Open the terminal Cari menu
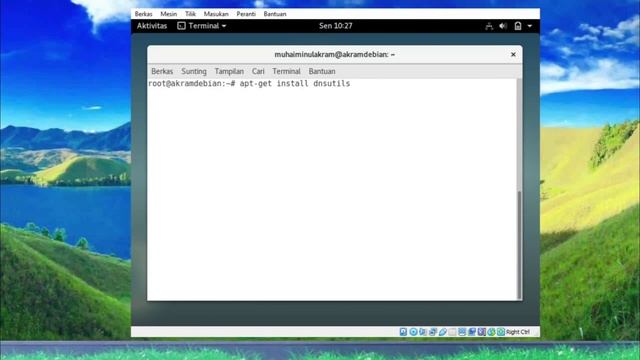The image size is (640, 360). coord(258,71)
